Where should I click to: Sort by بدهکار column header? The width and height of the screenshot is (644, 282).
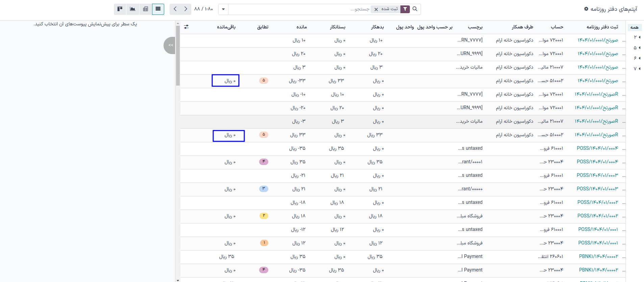(377, 27)
